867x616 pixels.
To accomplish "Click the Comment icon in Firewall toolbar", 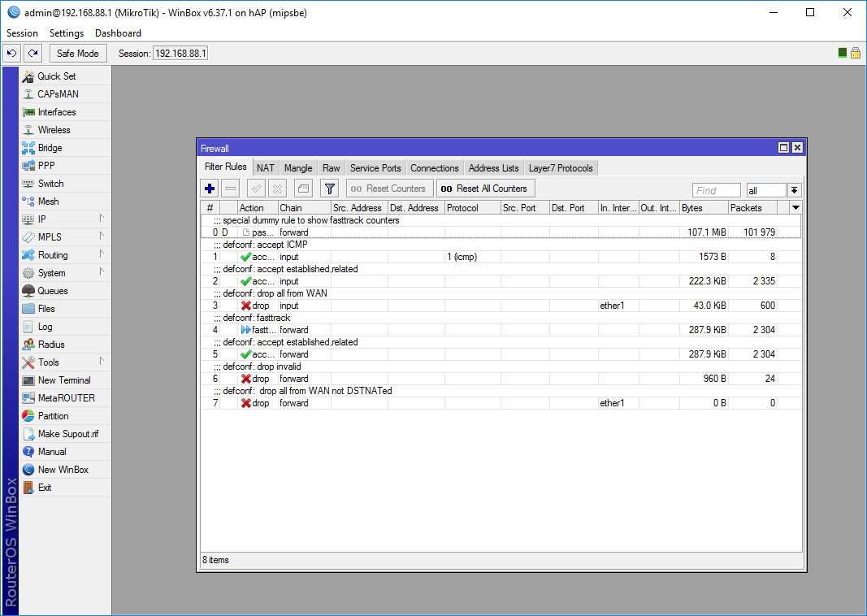I will point(303,189).
